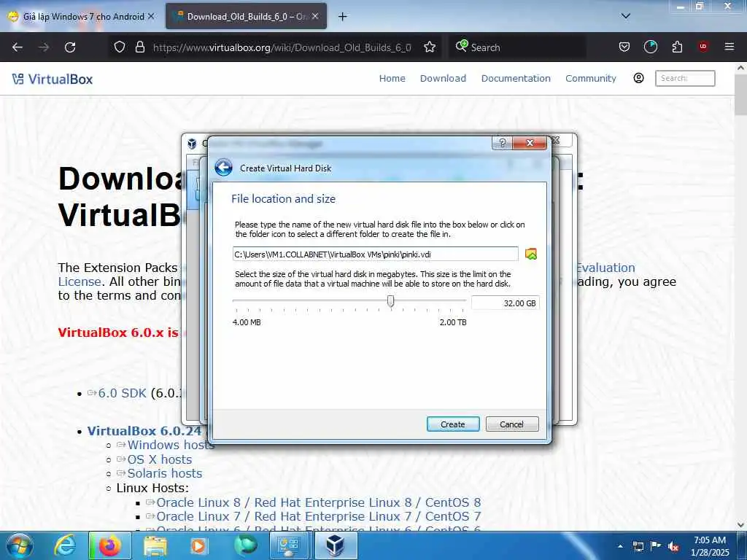Viewport: 747px width, 560px height.
Task: Click the page vertical scrollbar thumb
Action: point(740,94)
